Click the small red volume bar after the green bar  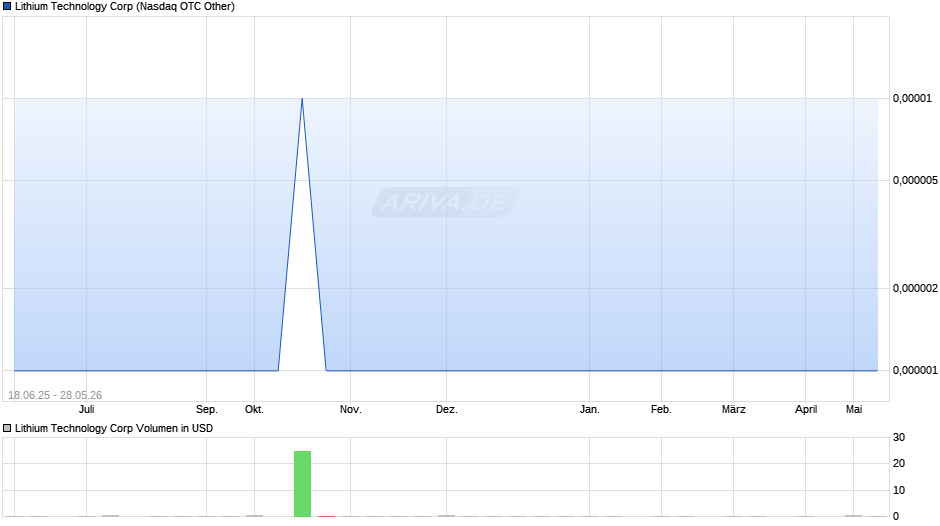click(x=327, y=516)
